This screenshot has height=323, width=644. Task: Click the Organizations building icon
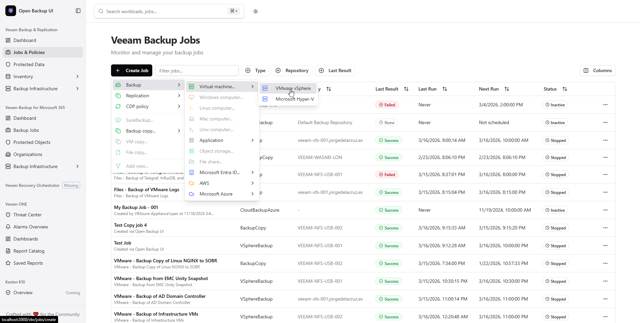[x=8, y=154]
